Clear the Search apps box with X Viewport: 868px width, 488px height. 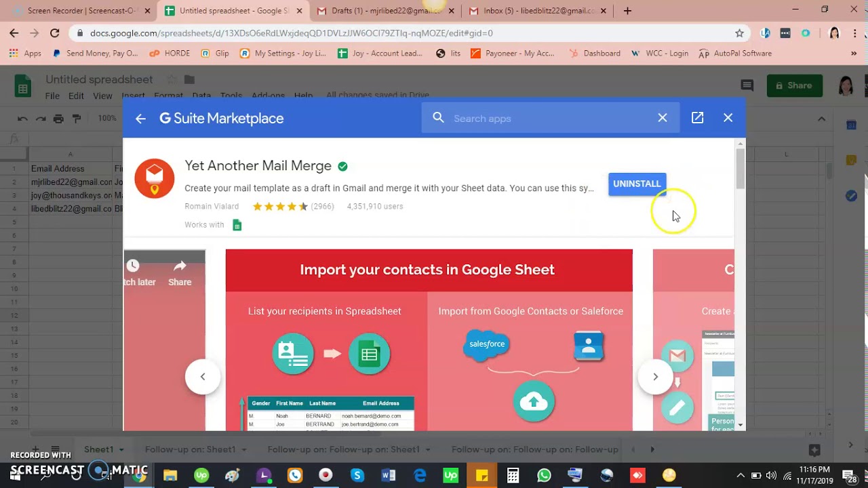[663, 118]
